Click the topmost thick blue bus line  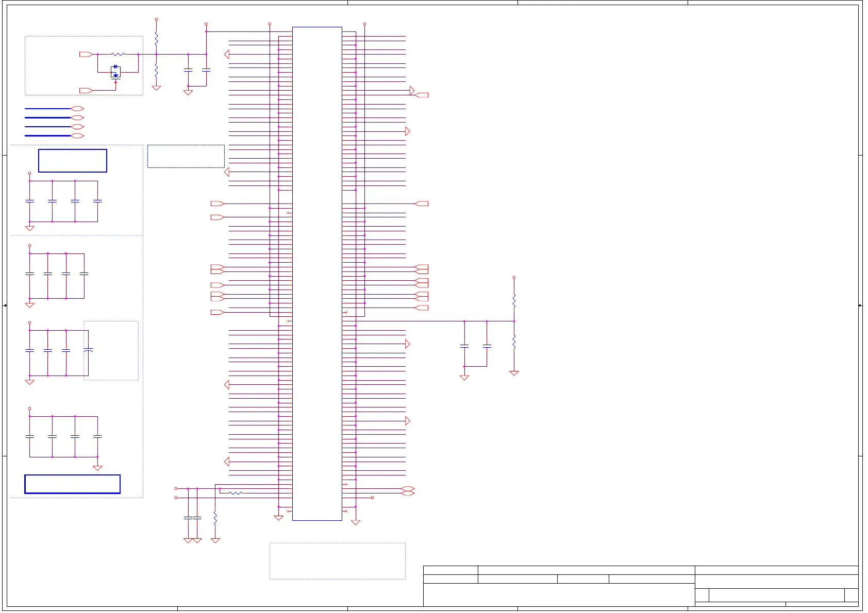click(47, 109)
